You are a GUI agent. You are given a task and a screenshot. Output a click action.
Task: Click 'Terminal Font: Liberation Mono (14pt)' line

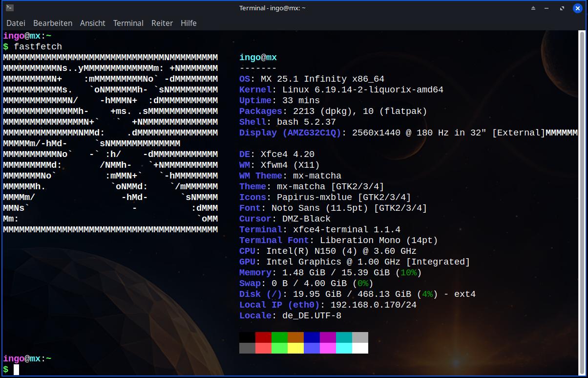(x=338, y=240)
